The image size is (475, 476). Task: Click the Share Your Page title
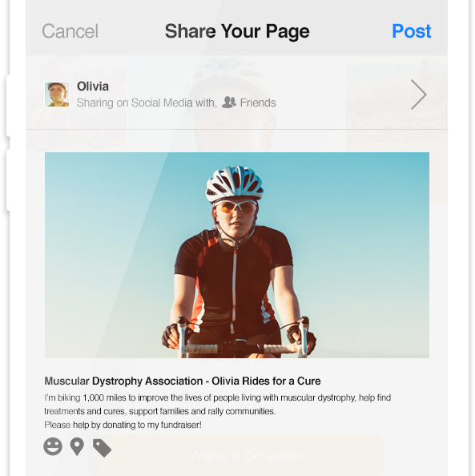coord(237,31)
